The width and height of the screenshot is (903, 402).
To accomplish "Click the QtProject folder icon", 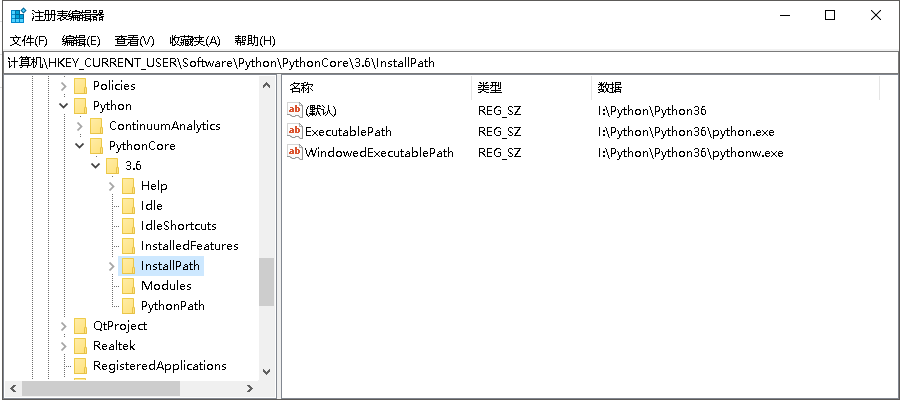I will click(80, 326).
